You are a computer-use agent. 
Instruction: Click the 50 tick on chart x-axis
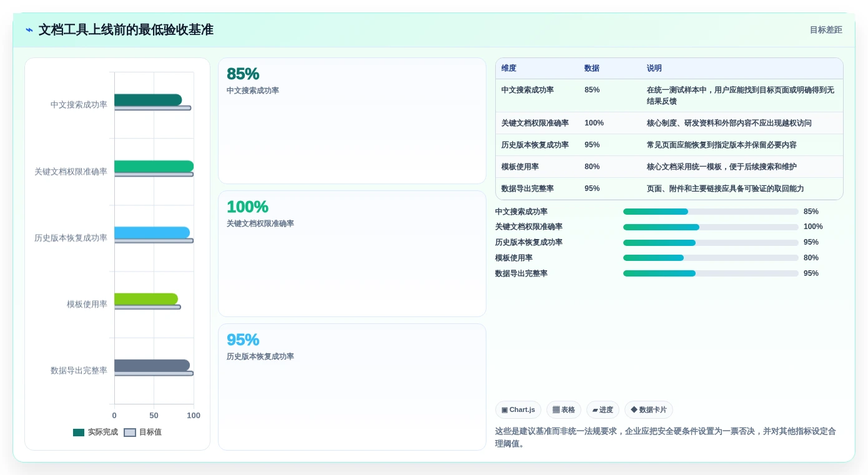coord(154,415)
